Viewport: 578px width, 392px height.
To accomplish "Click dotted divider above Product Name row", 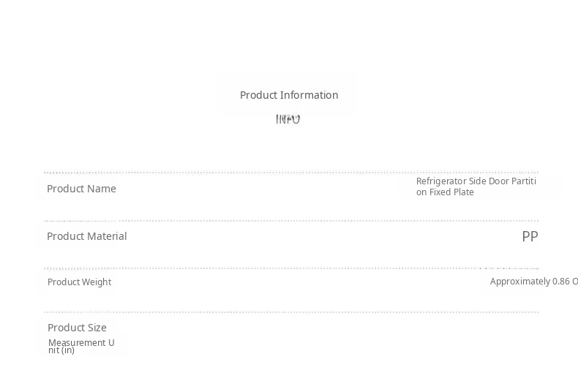I will point(290,173).
